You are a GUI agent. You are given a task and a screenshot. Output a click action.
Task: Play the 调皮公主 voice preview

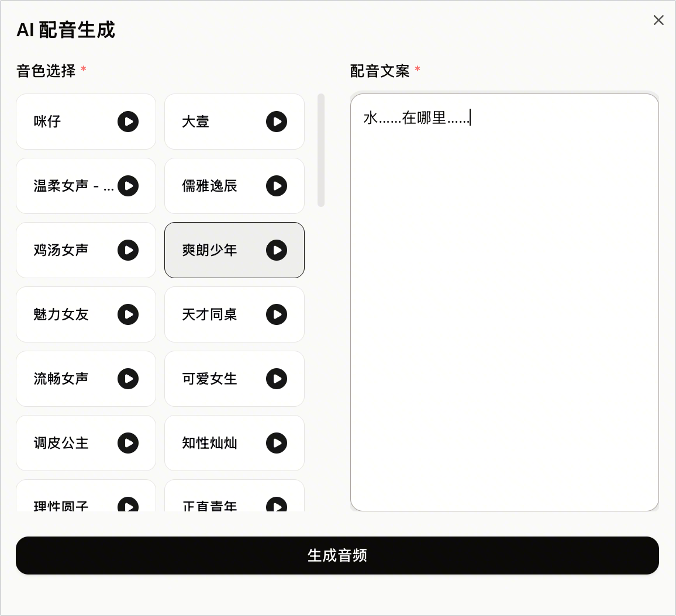pyautogui.click(x=128, y=443)
